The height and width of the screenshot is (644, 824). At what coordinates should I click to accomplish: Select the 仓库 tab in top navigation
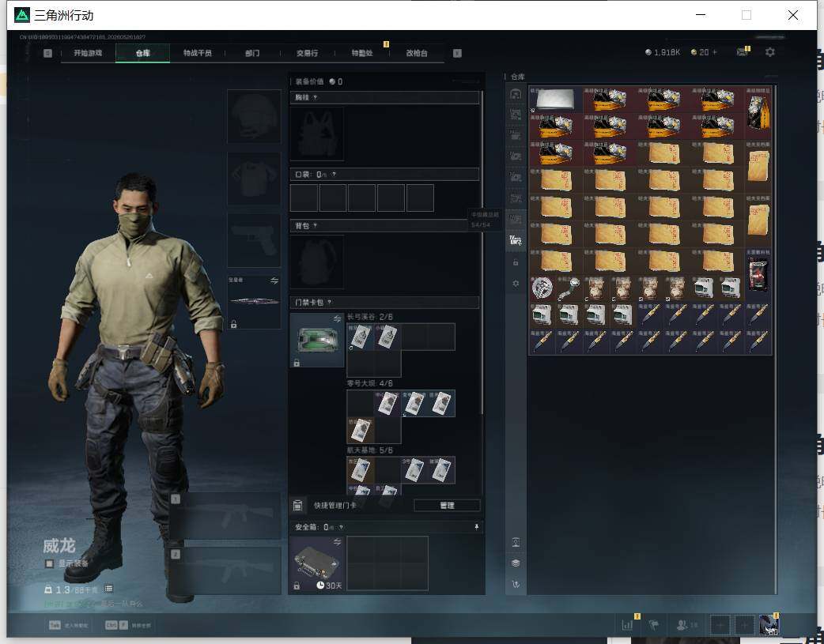(143, 53)
